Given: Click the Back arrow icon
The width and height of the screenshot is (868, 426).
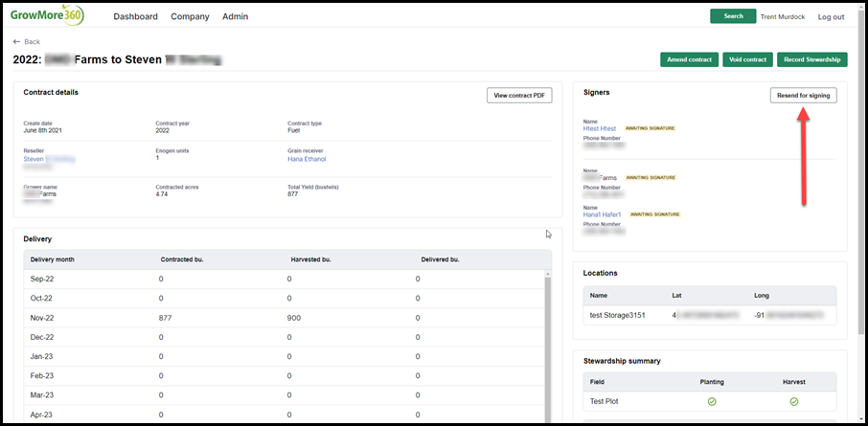Looking at the screenshot, I should pyautogui.click(x=16, y=42).
